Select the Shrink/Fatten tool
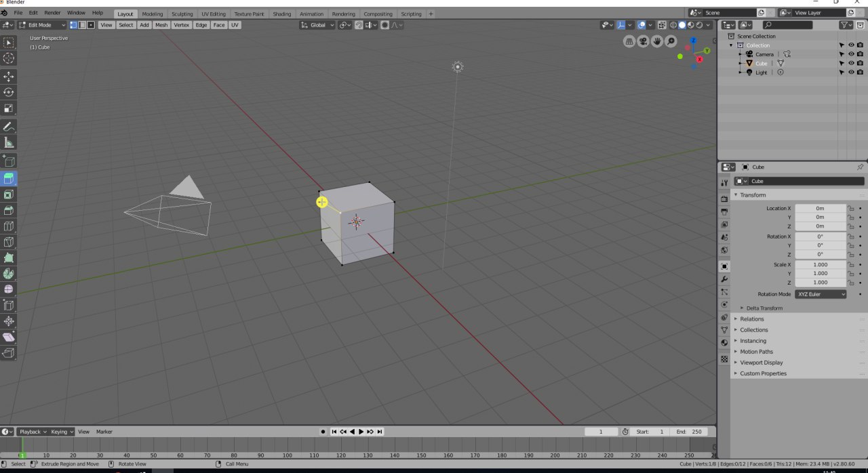 [9, 321]
